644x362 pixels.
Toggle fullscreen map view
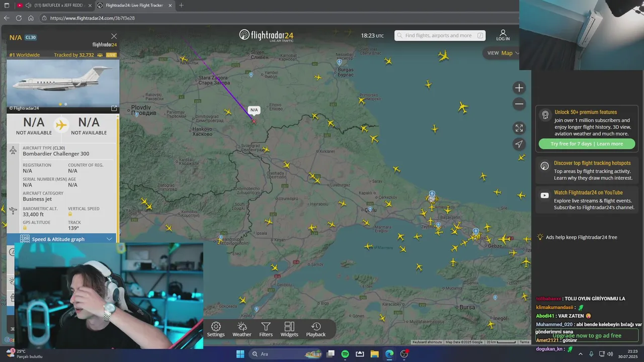519,128
